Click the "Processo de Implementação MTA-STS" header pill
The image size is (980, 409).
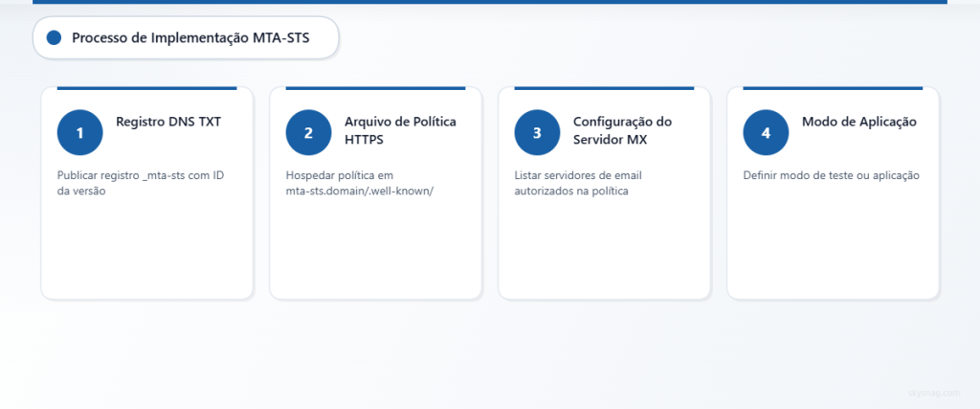click(x=186, y=38)
